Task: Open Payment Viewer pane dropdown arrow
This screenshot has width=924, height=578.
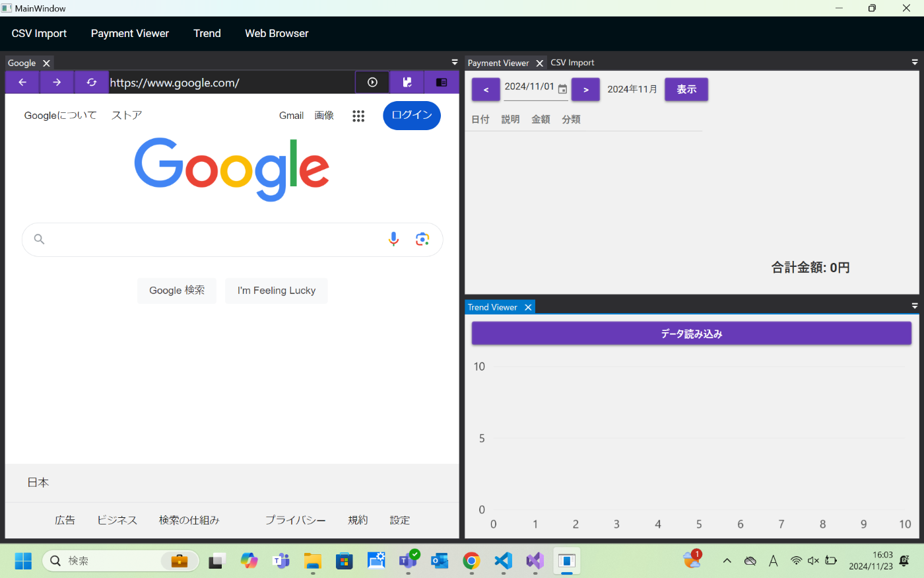Action: [x=915, y=62]
